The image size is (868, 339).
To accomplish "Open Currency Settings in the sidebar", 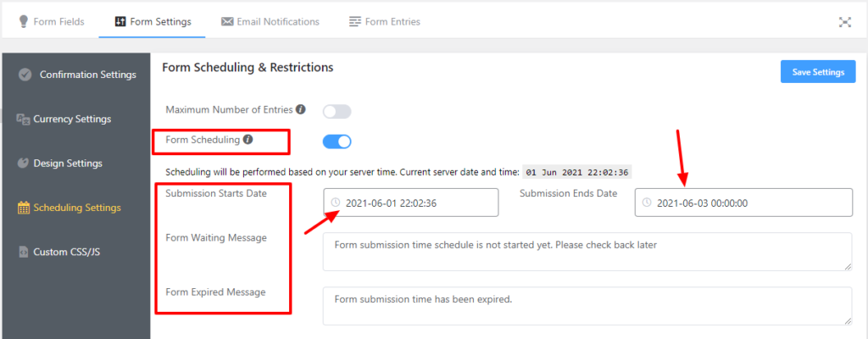I will 71,119.
